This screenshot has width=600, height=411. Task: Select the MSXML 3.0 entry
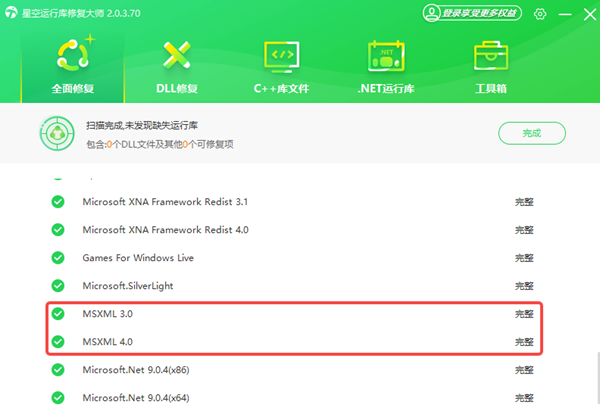108,314
